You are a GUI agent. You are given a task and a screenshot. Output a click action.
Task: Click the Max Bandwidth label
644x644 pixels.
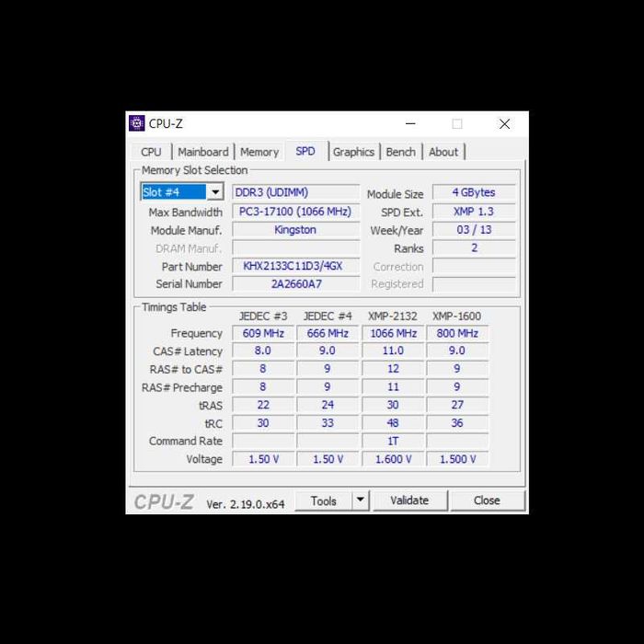pyautogui.click(x=185, y=213)
